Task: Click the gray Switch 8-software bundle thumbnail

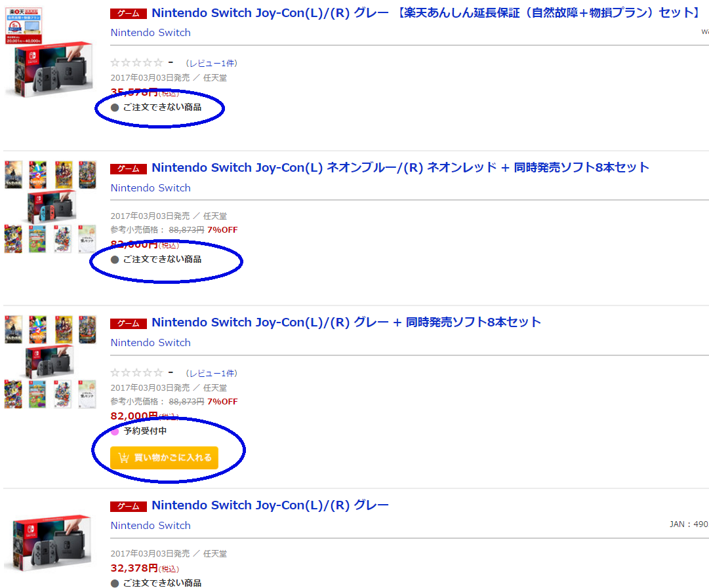Action: point(51,362)
